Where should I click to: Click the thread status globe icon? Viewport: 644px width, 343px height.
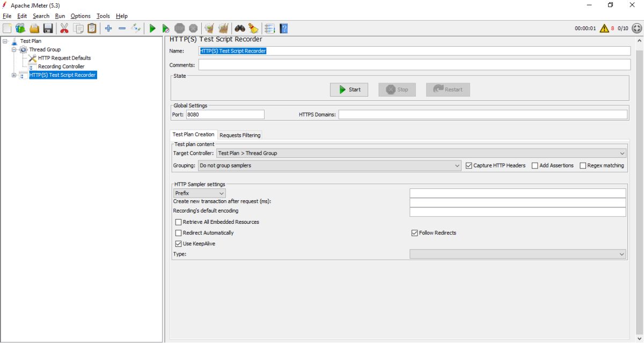636,28
